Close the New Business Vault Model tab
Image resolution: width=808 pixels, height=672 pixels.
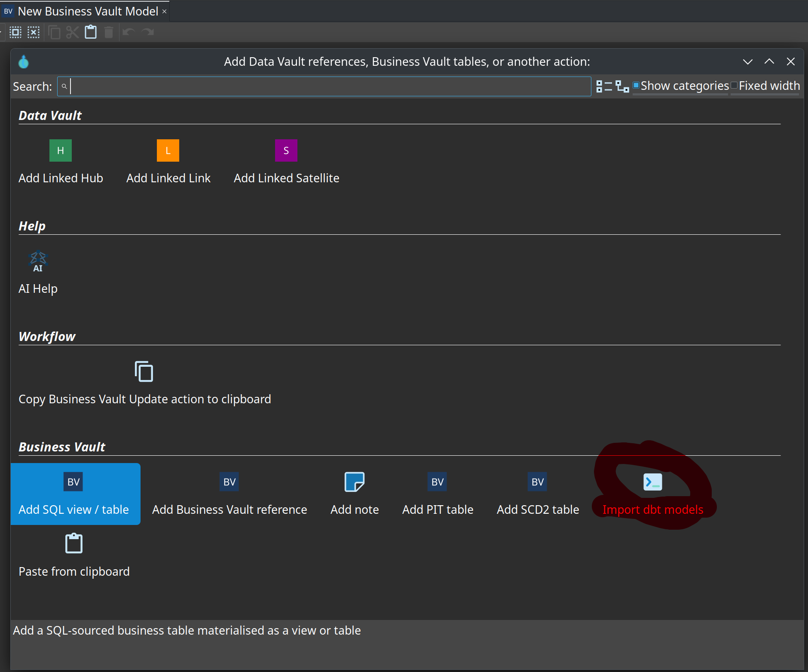(x=164, y=12)
